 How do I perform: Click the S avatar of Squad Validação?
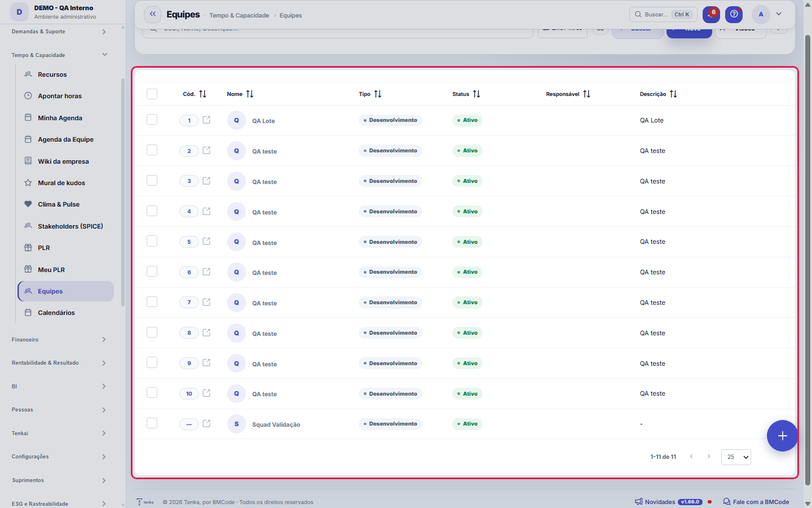coord(236,424)
